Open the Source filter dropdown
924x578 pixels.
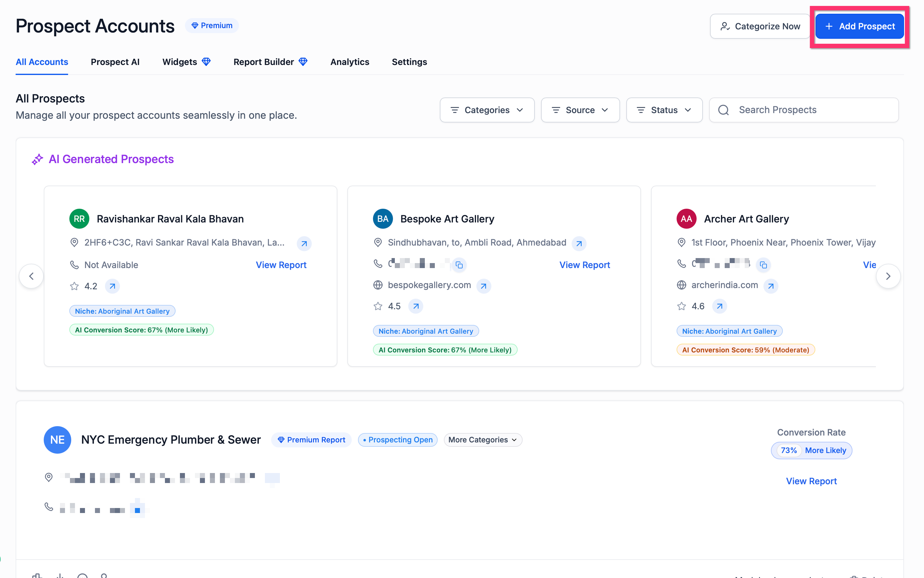point(580,110)
